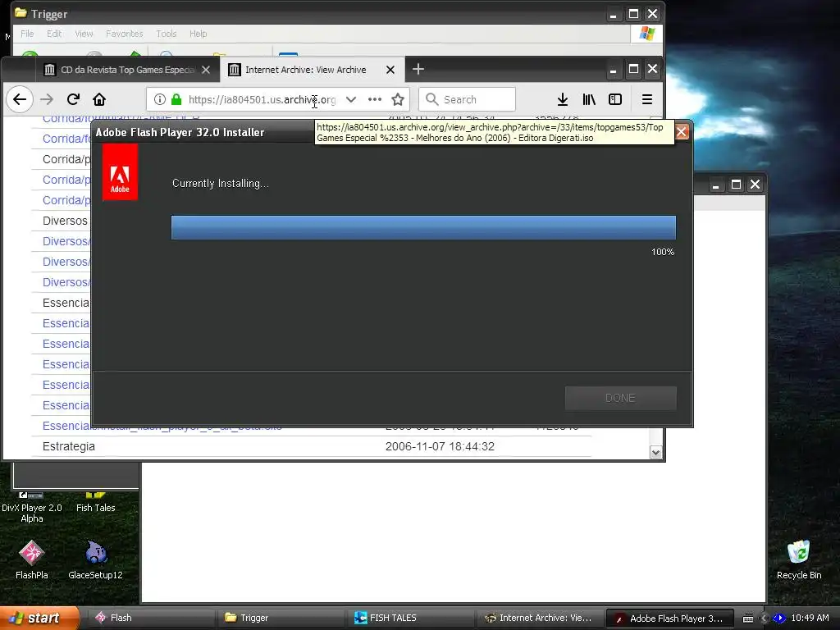This screenshot has width=840, height=630.
Task: Switch to FISH TALES taskbar button
Action: (x=411, y=618)
